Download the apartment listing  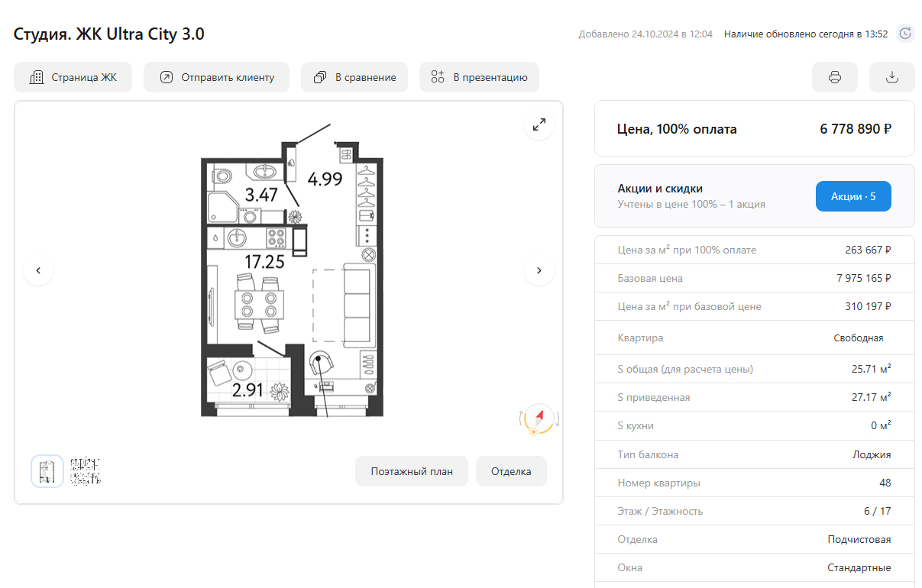[892, 77]
